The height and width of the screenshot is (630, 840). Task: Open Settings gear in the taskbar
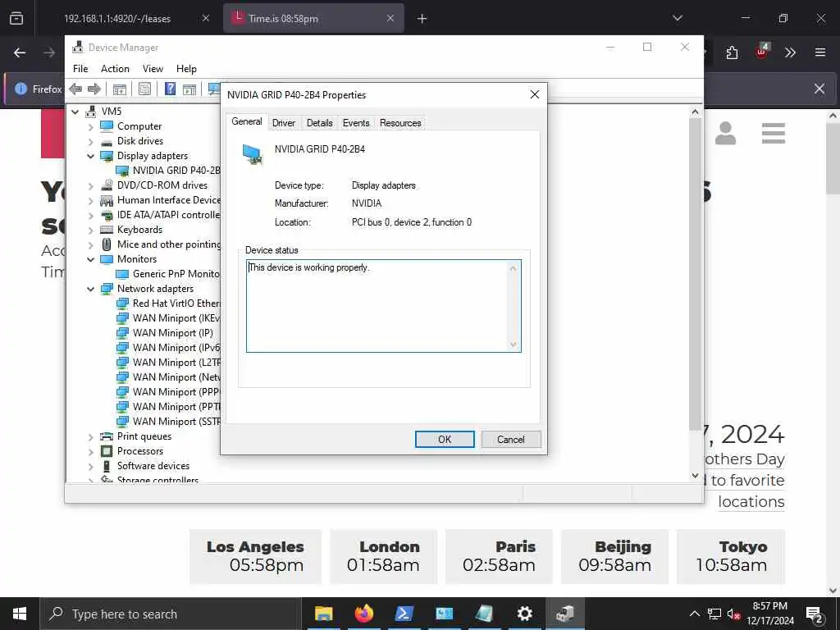(524, 614)
